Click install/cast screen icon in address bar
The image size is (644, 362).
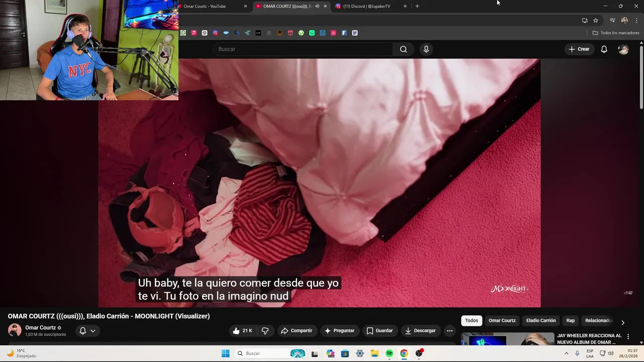(585, 21)
